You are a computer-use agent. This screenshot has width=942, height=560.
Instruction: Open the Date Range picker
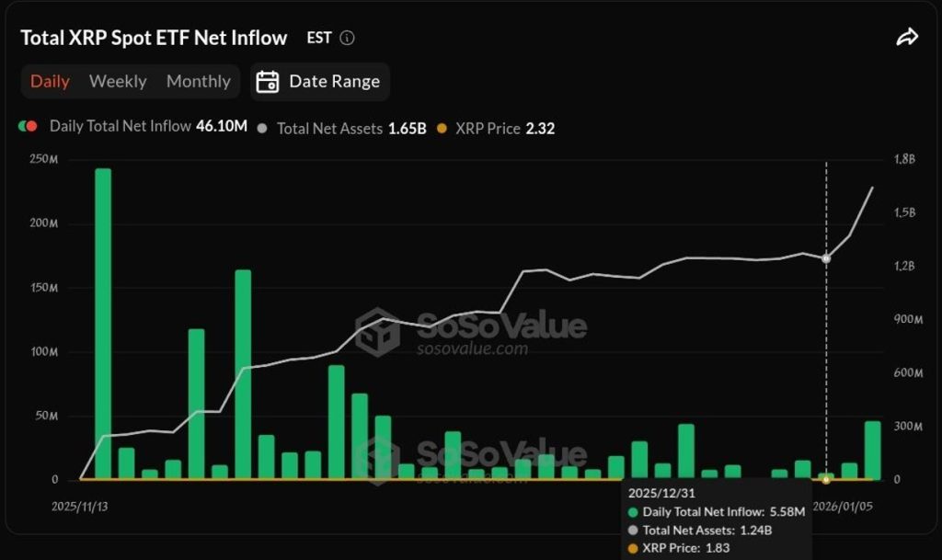click(320, 82)
